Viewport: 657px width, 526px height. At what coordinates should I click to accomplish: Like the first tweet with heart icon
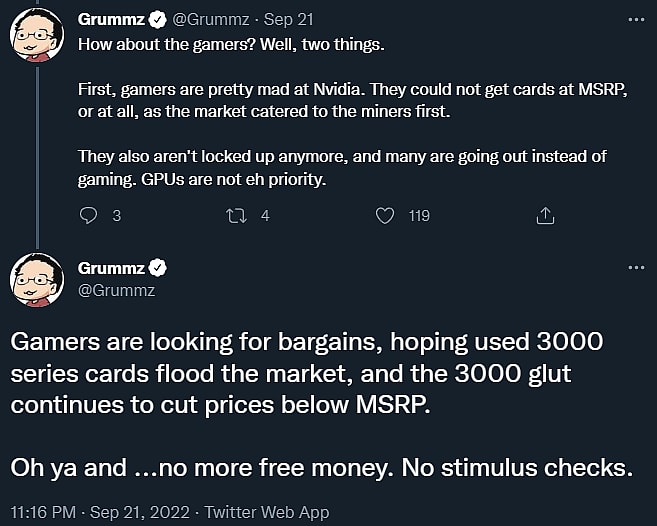coord(385,215)
